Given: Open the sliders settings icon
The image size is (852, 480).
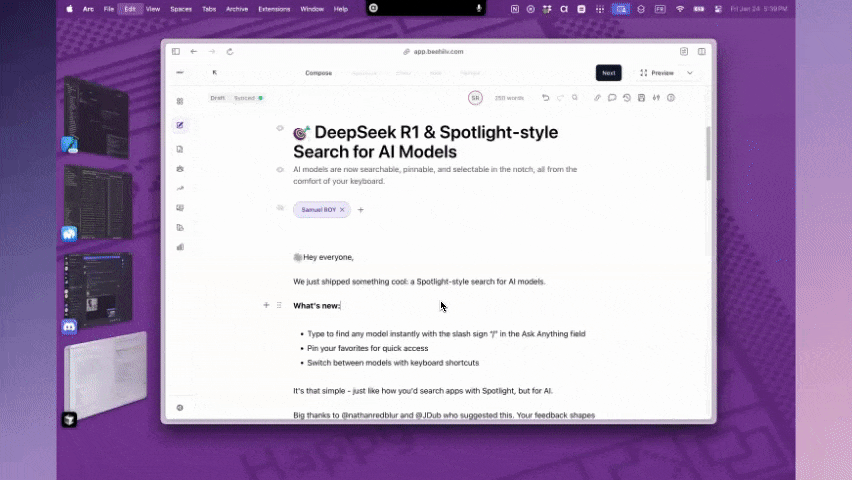Looking at the screenshot, I should pyautogui.click(x=656, y=98).
